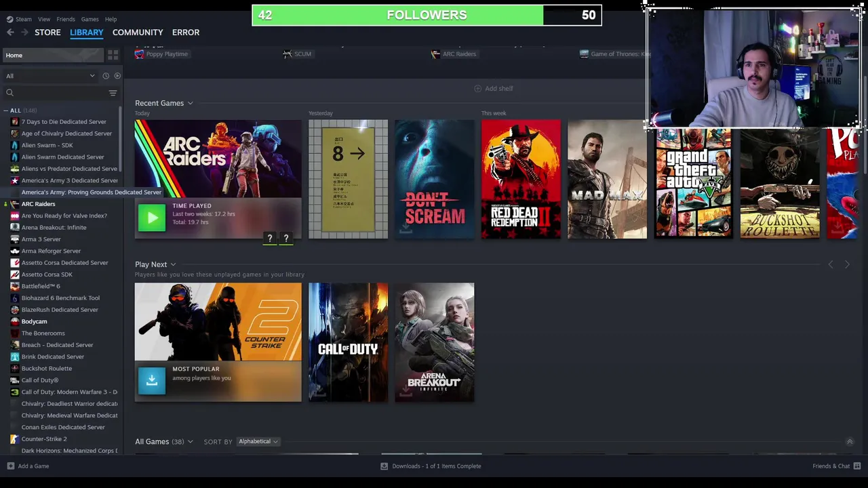Click the forward navigation arrow

click(24, 32)
